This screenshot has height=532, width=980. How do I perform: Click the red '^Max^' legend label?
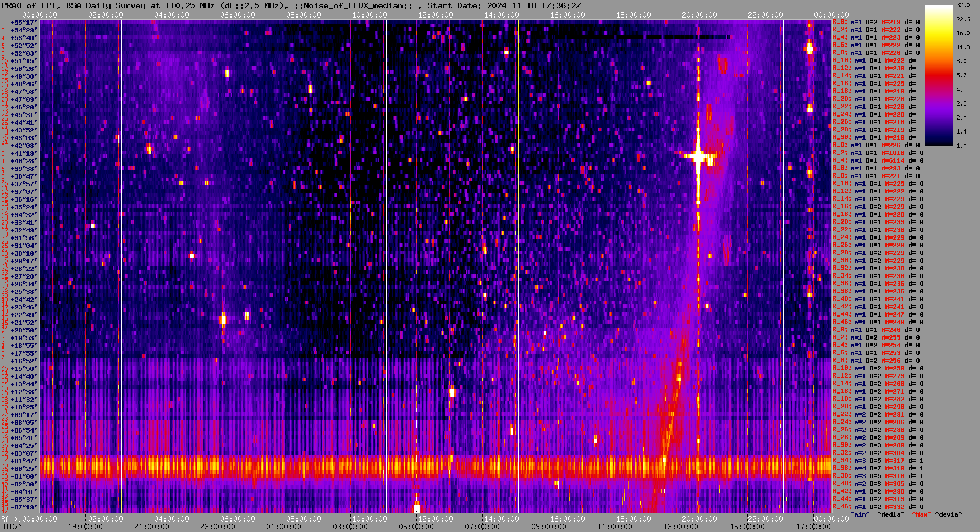[922, 514]
